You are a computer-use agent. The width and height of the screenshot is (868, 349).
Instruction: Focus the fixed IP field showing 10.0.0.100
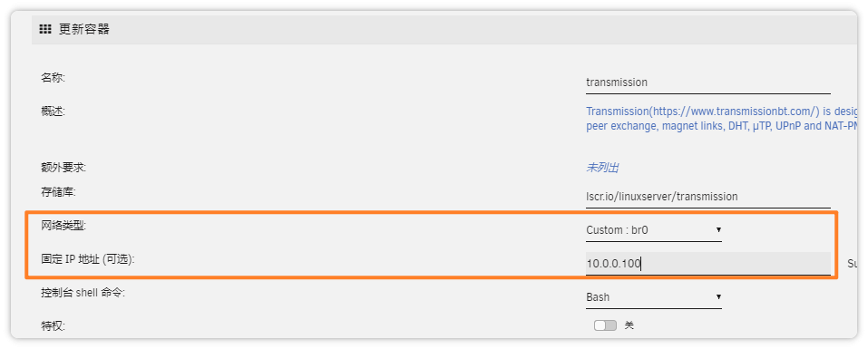708,264
